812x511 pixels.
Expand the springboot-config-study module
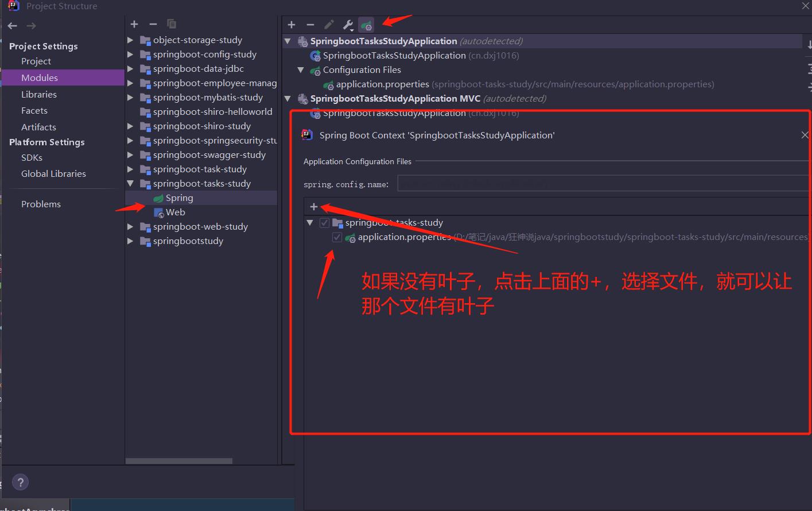(x=130, y=55)
